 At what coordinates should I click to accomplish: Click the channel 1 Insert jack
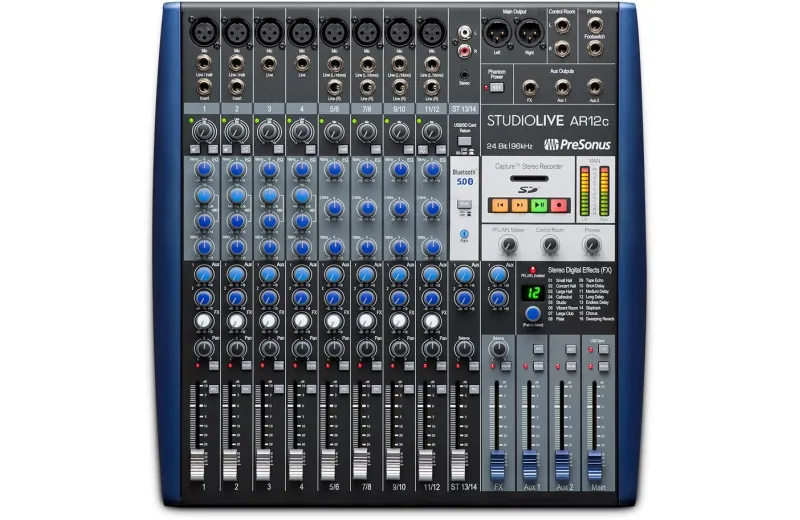click(x=204, y=87)
